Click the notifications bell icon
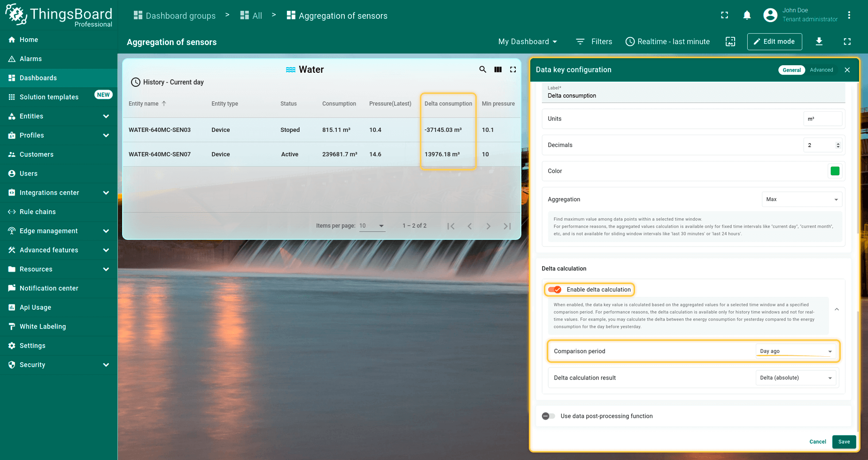 click(x=747, y=15)
